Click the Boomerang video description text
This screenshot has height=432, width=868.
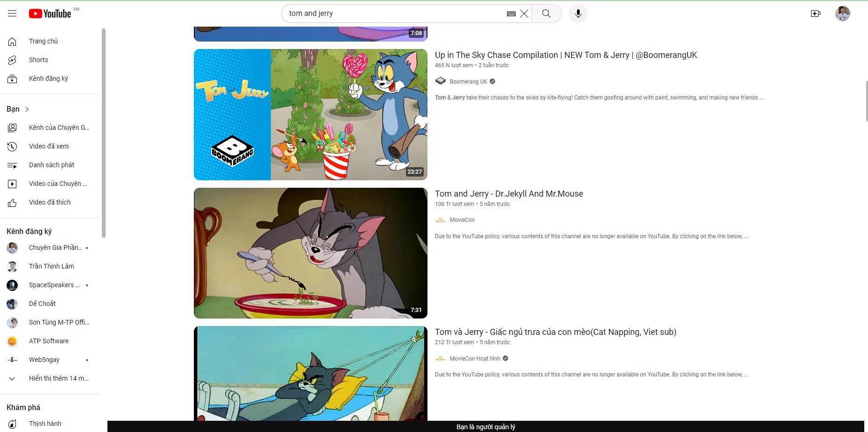(x=599, y=98)
